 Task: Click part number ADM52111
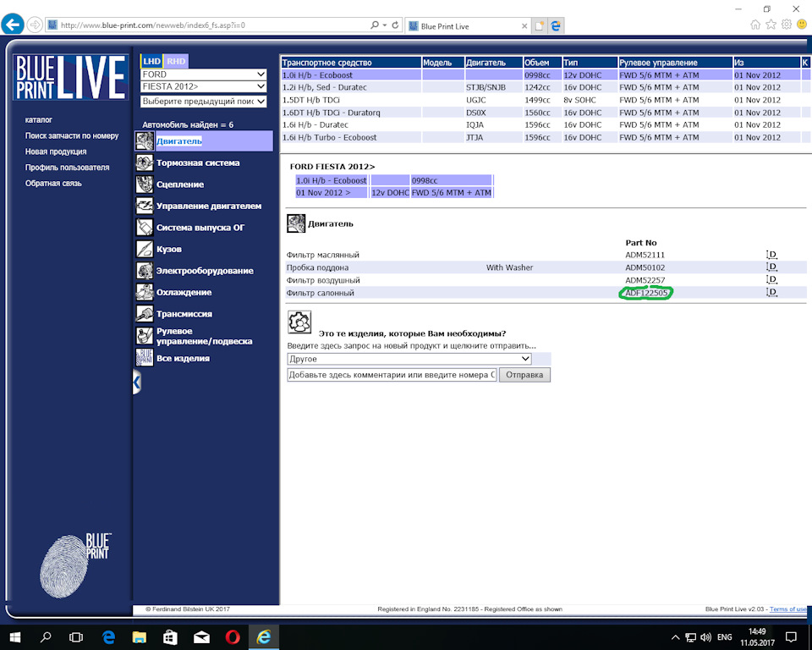645,255
